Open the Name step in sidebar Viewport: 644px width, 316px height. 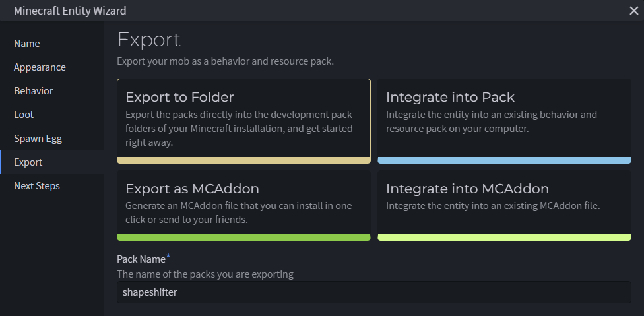pyautogui.click(x=51, y=44)
